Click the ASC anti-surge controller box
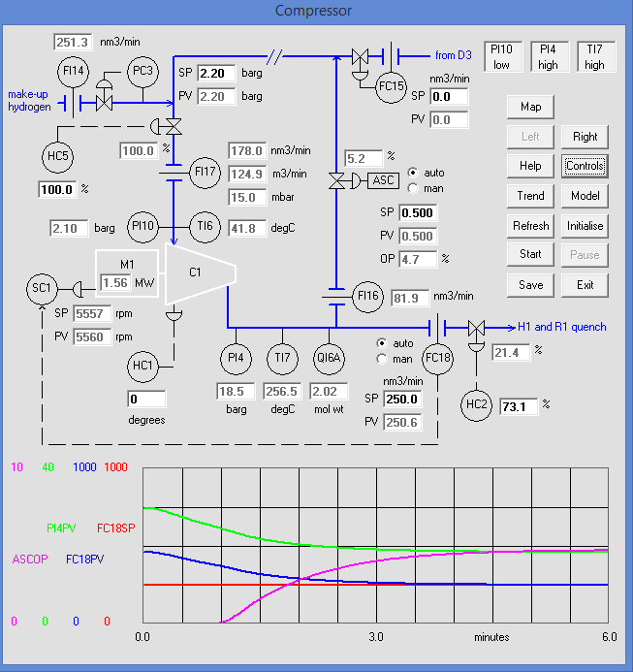 (384, 180)
